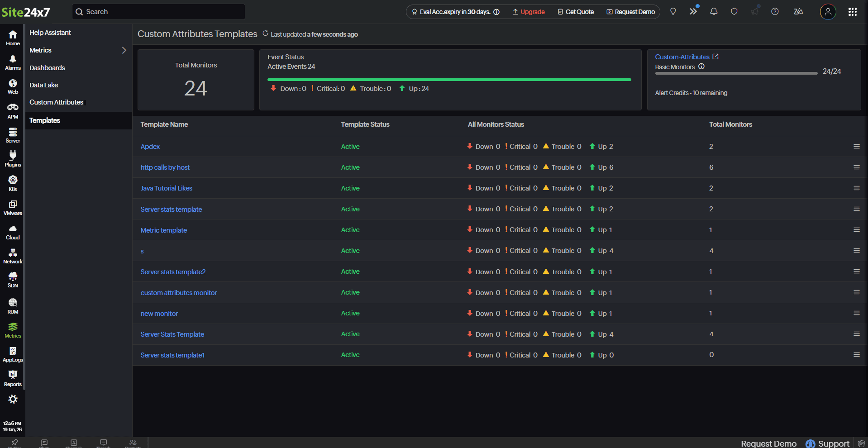Click inside the Search field
The height and width of the screenshot is (448, 868).
pos(158,12)
